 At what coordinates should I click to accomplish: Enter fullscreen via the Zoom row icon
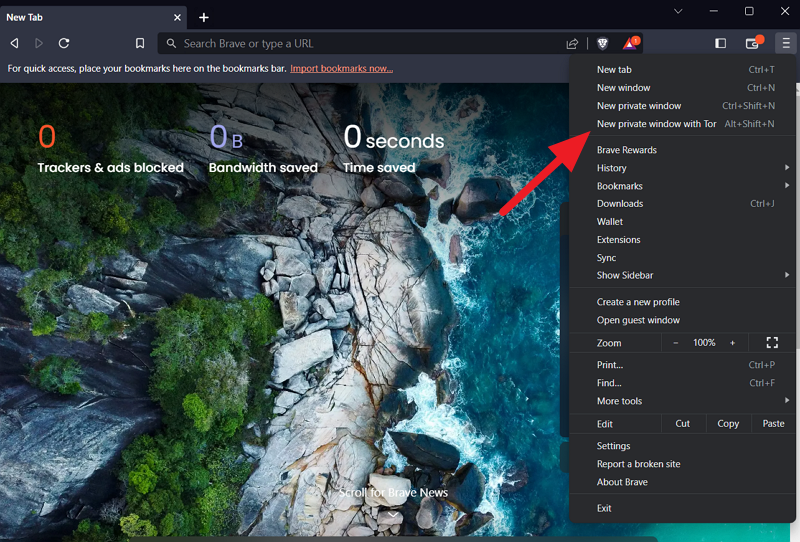pyautogui.click(x=772, y=343)
